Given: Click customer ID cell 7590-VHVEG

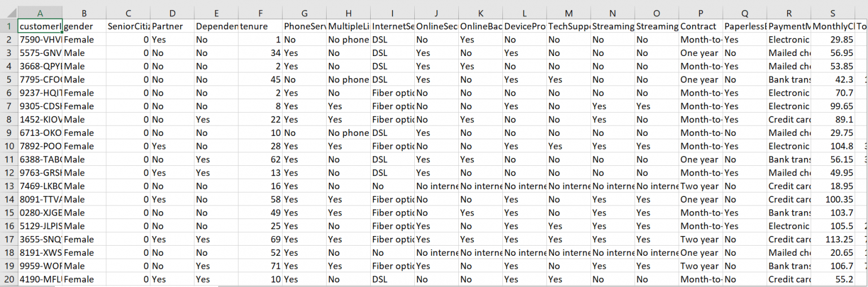Looking at the screenshot, I should click(x=40, y=40).
